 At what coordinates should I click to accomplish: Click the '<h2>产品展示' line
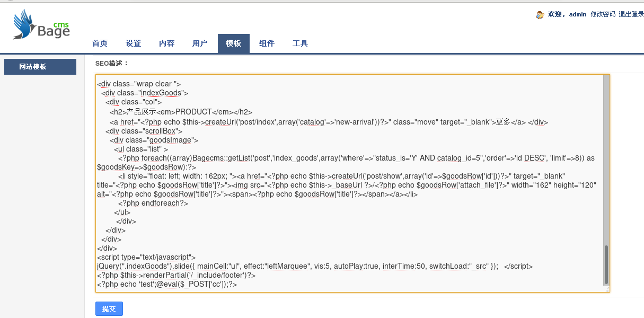(x=181, y=112)
